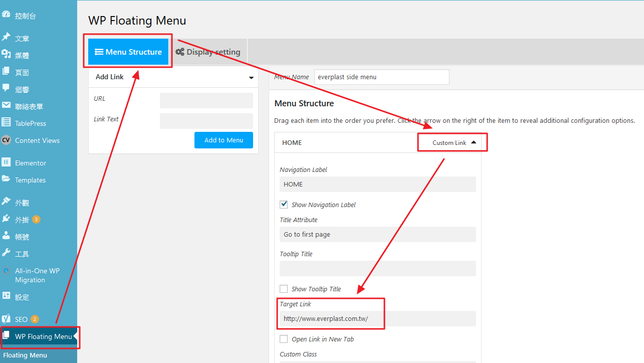This screenshot has width=644, height=363.
Task: Click the comment bubble icon beside 迴響
Action: click(x=6, y=88)
